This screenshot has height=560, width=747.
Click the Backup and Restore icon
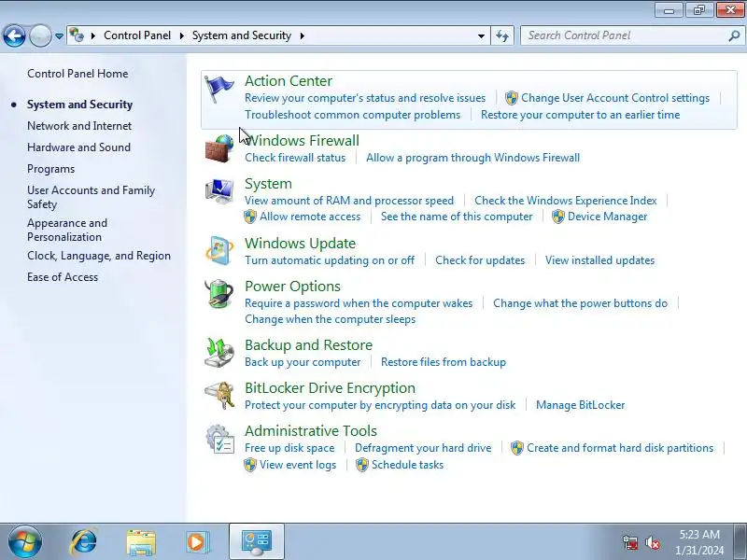click(219, 353)
